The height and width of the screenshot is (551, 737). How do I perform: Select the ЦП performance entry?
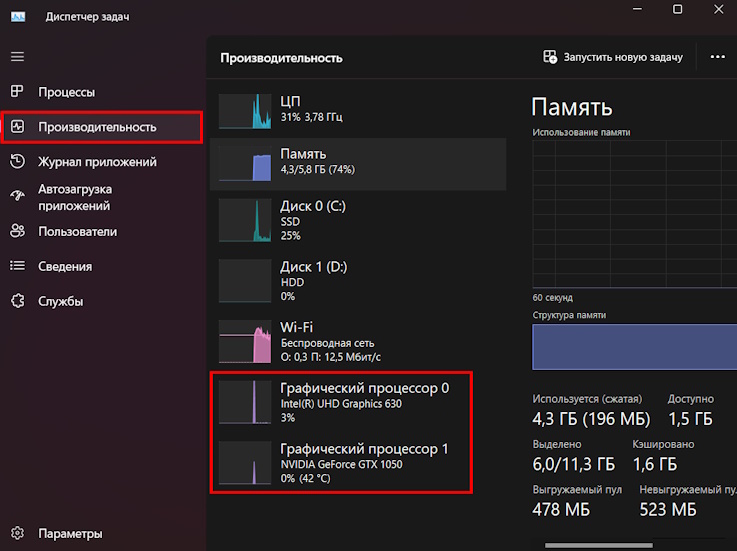358,111
